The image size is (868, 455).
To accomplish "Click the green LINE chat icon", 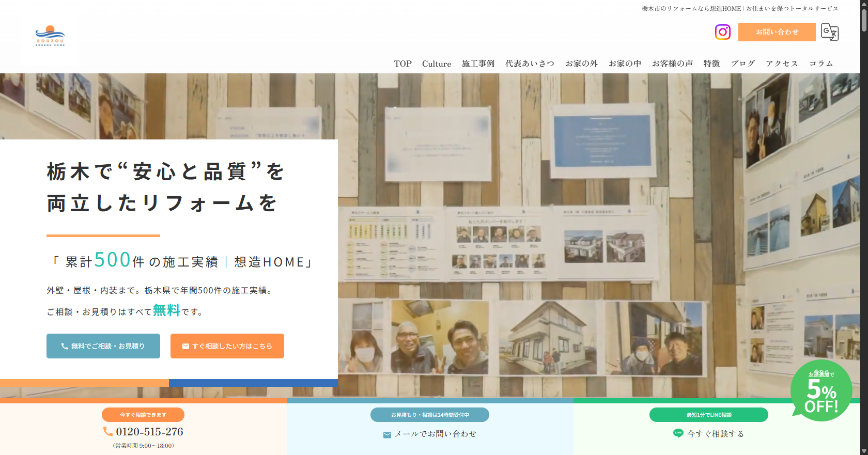I will pos(678,433).
